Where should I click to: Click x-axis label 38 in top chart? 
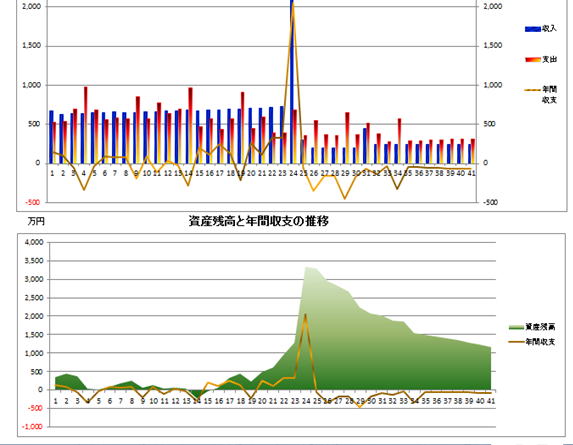440,173
